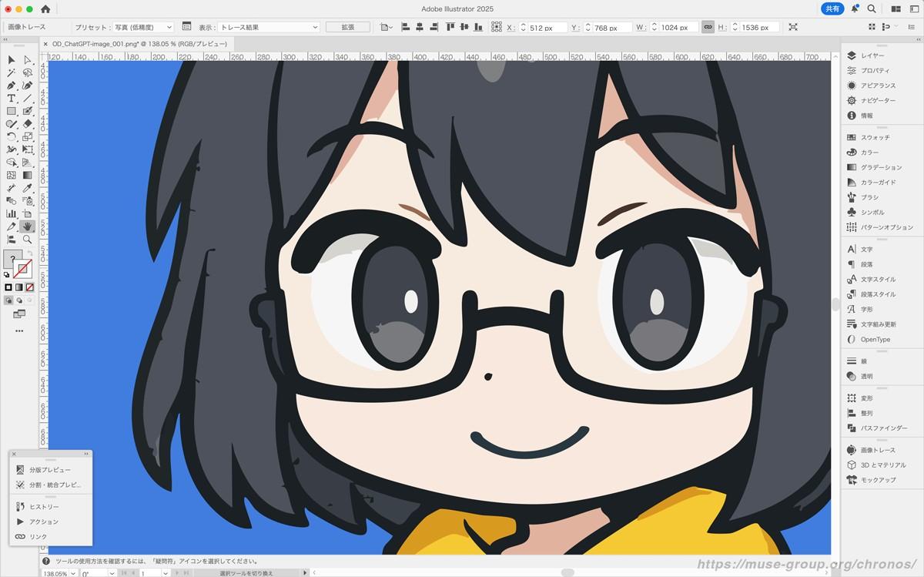This screenshot has width=924, height=577.
Task: Open the レイヤー (Layers) panel icon
Action: (852, 55)
